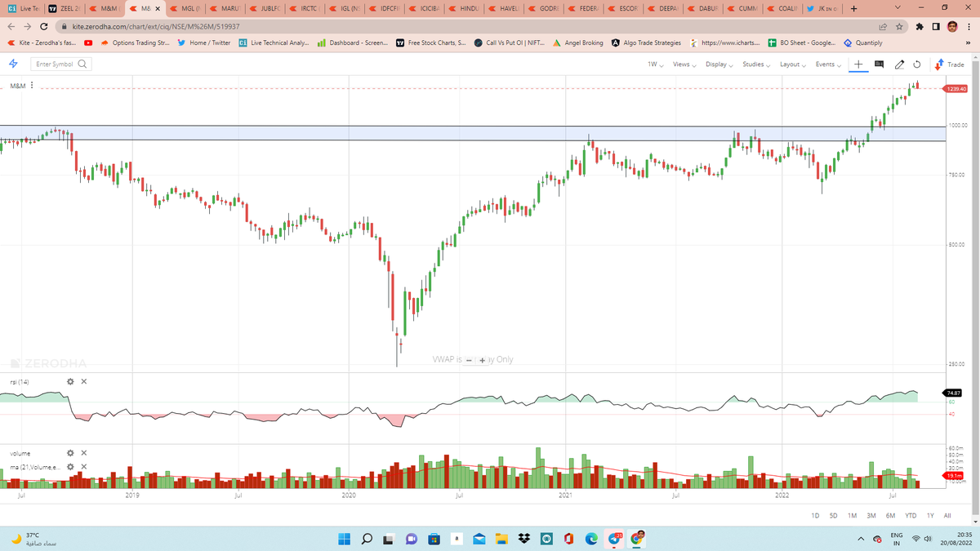Image resolution: width=980 pixels, height=551 pixels.
Task: Select the 1M range
Action: click(852, 516)
